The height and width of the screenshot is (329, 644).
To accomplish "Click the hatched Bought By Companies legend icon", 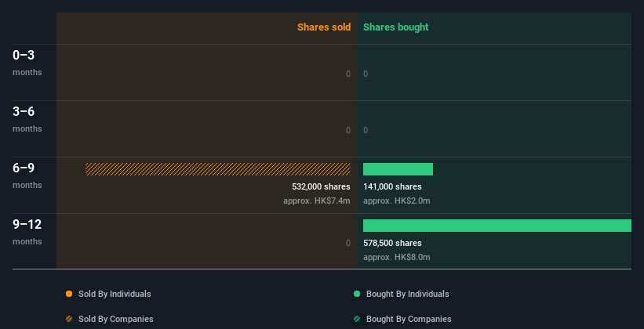I will coord(357,319).
